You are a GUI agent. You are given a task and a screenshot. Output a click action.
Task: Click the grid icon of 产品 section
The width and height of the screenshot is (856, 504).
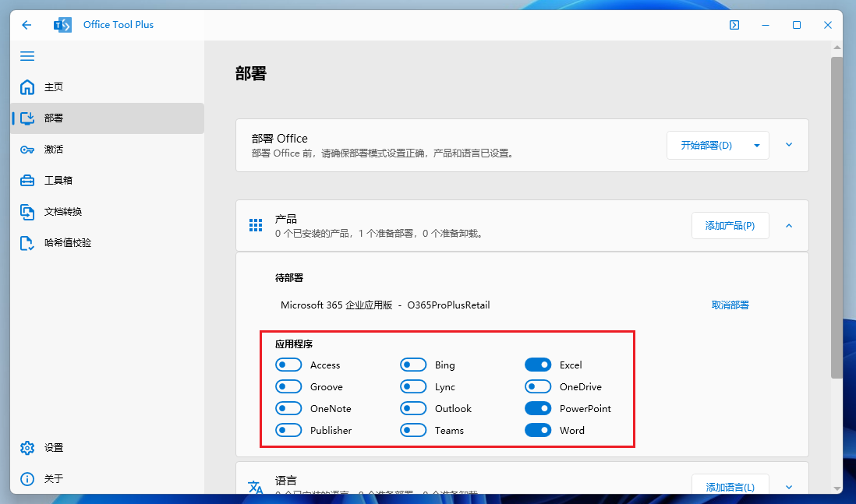(x=256, y=225)
